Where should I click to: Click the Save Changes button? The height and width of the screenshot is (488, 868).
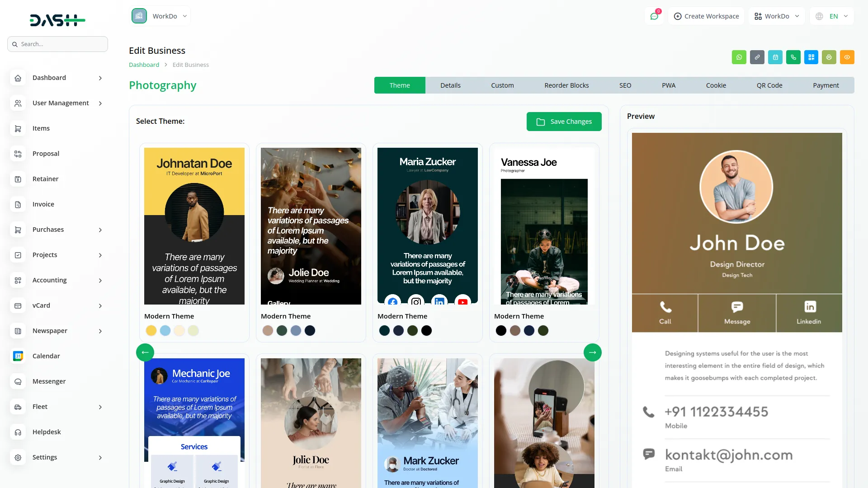(564, 122)
